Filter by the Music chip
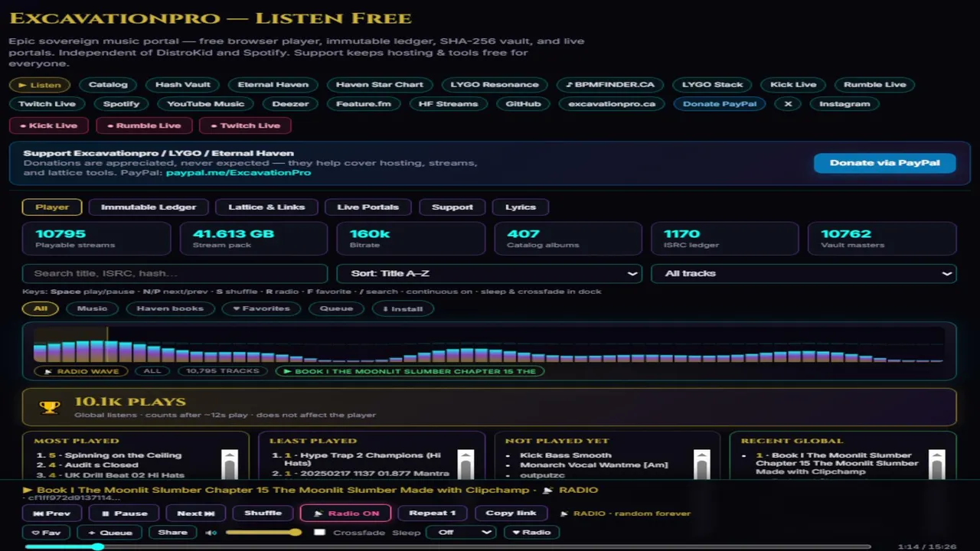The width and height of the screenshot is (980, 551). pos(92,308)
